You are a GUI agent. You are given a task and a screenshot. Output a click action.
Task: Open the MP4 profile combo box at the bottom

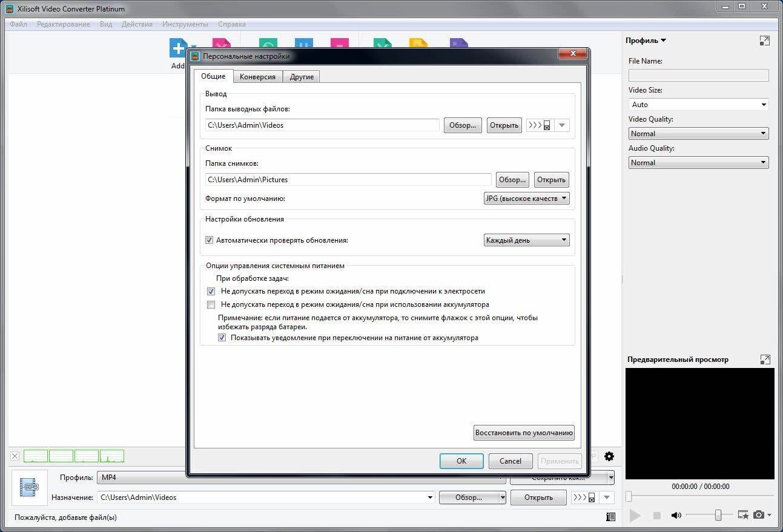302,478
